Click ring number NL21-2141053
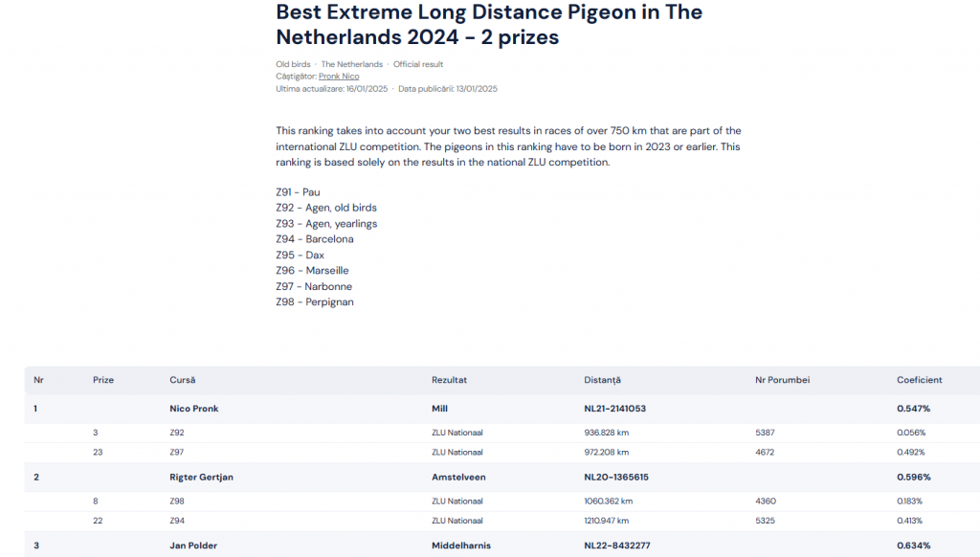980x557 pixels. (614, 409)
